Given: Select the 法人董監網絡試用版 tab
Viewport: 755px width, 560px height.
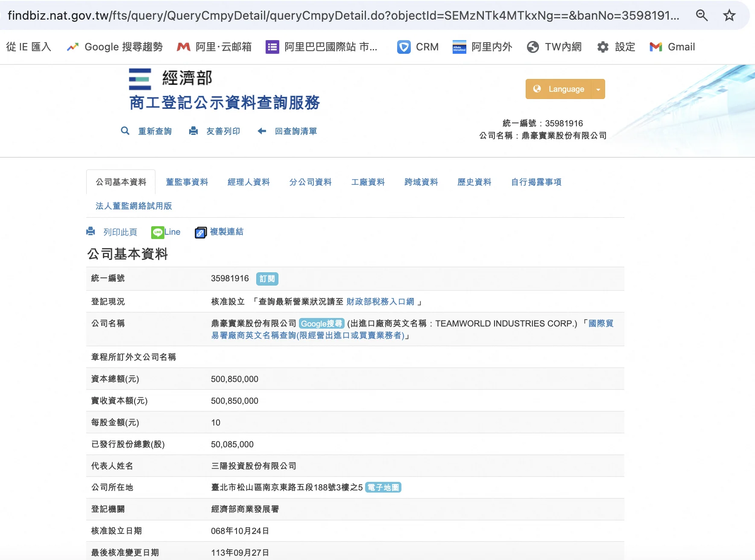Looking at the screenshot, I should [x=134, y=206].
